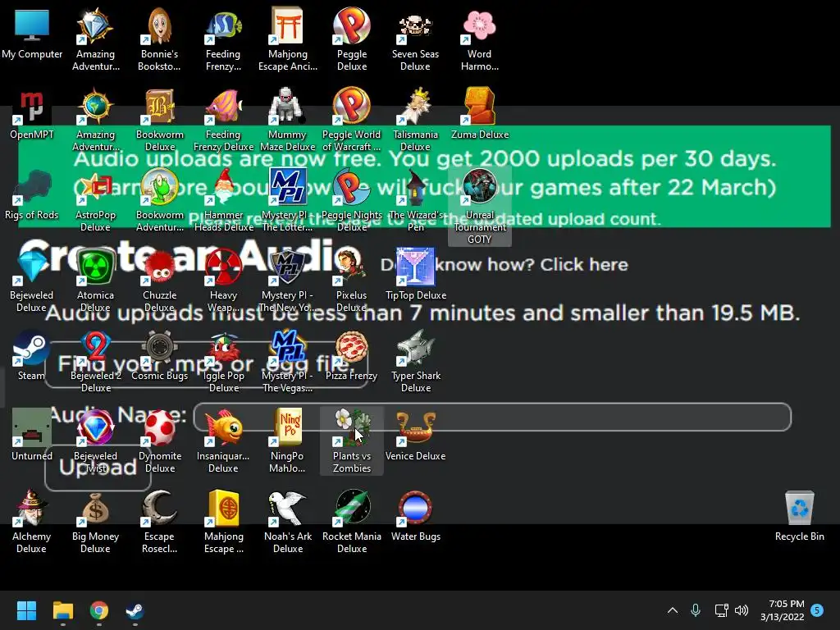Select the Unreal Tournament GOTY shortcut
The height and width of the screenshot is (630, 840).
[x=479, y=206]
